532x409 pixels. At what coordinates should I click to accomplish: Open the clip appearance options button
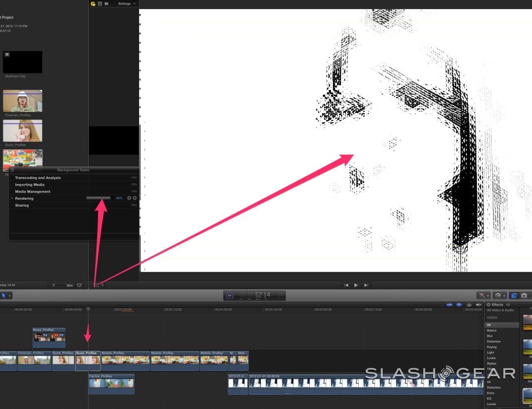(80, 285)
